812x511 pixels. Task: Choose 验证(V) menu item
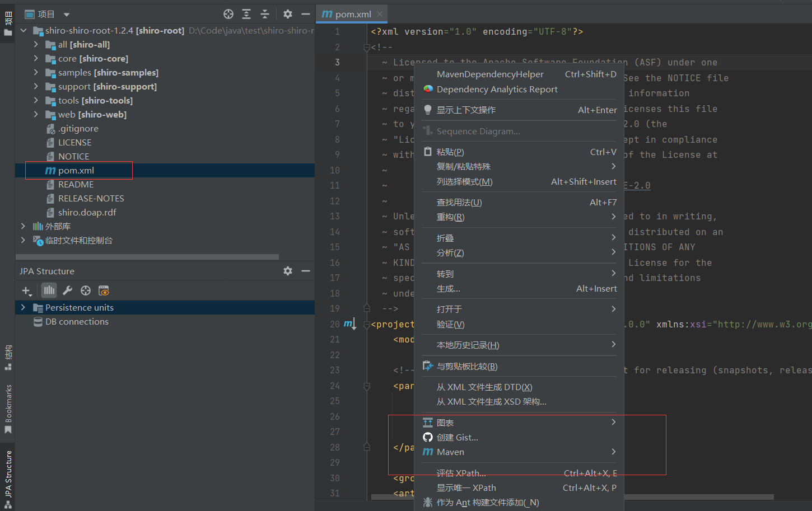pyautogui.click(x=519, y=324)
